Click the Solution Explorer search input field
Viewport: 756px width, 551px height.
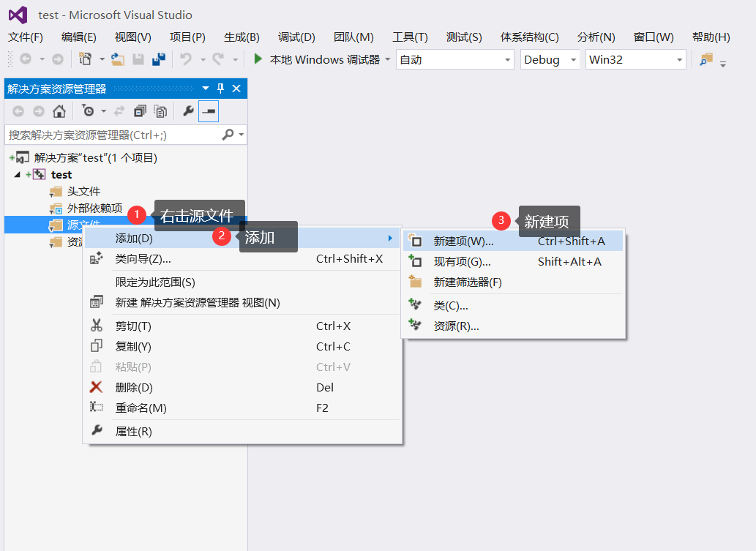pos(113,135)
